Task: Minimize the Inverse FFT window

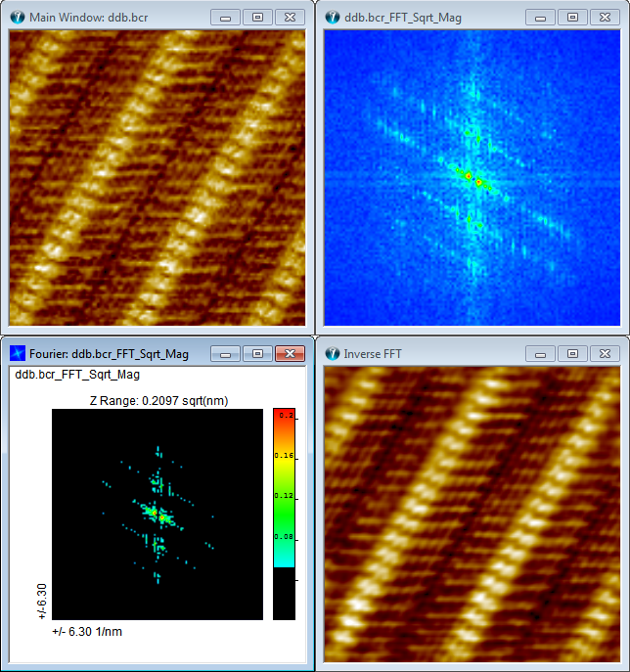Action: [540, 353]
